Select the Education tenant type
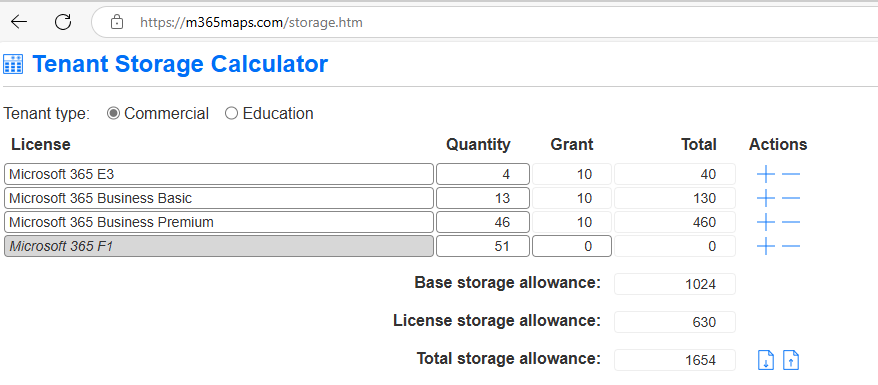 click(x=231, y=114)
